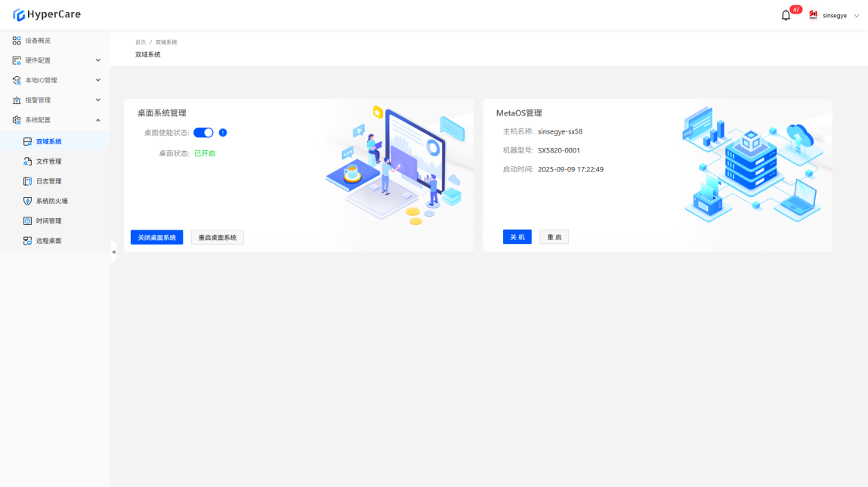Open the notification bell
Screen dimensions: 868x487
point(786,16)
